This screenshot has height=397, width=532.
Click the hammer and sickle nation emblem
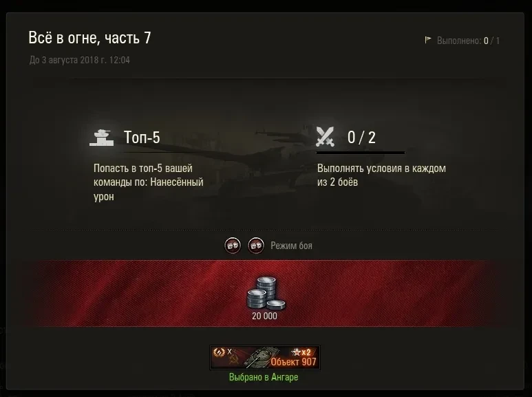(233, 361)
